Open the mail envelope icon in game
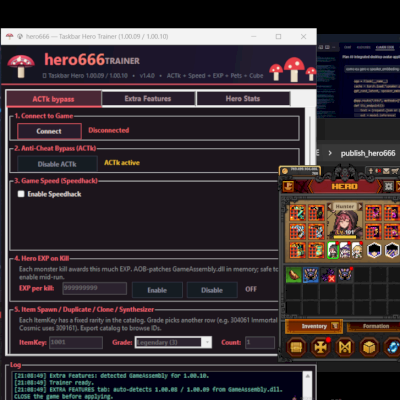The width and height of the screenshot is (400, 400). pyautogui.click(x=386, y=171)
